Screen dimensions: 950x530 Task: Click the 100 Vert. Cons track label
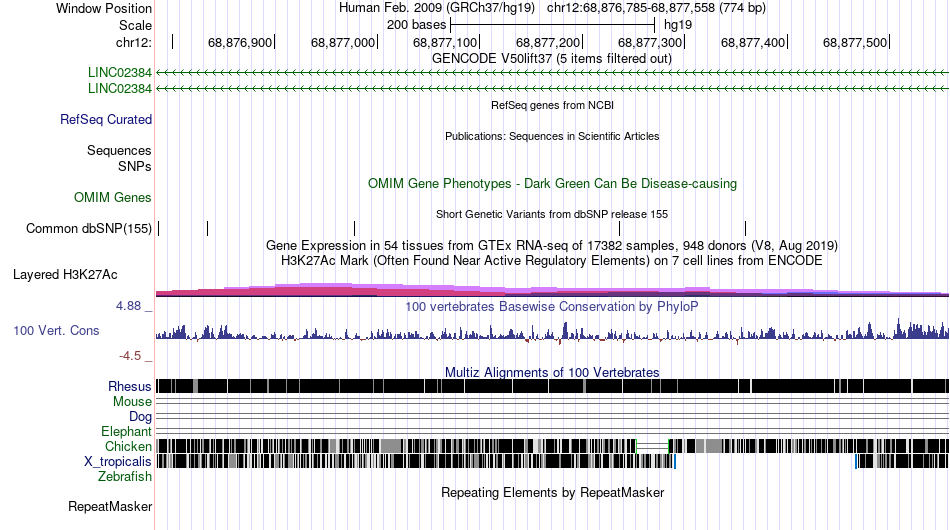(x=56, y=330)
